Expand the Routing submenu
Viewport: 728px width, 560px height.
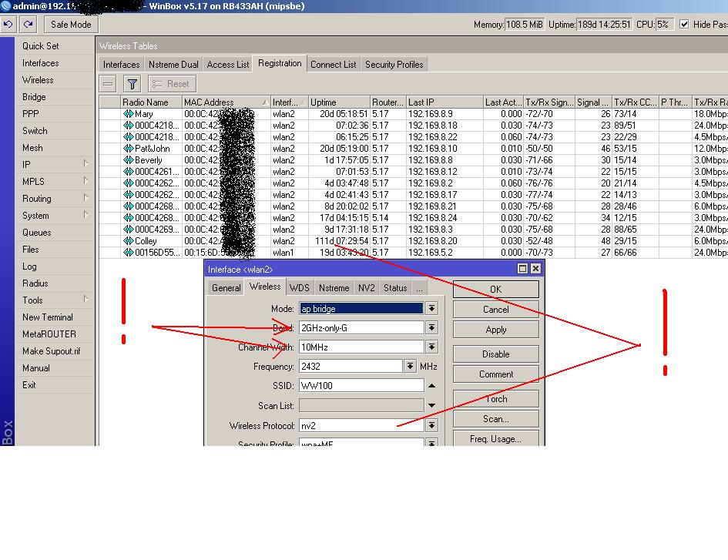click(86, 198)
